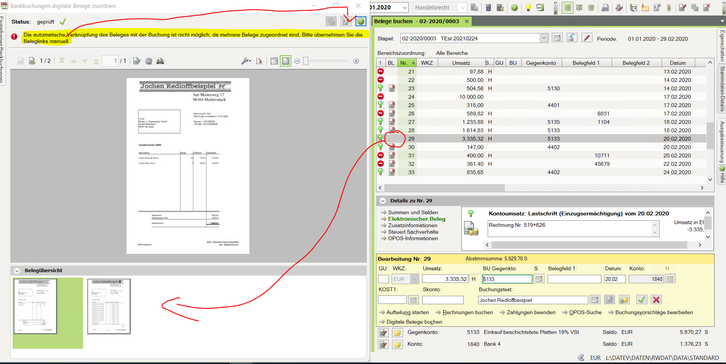
Task: Open the yellow note icon beside Gegenkonto
Action: pos(397,333)
